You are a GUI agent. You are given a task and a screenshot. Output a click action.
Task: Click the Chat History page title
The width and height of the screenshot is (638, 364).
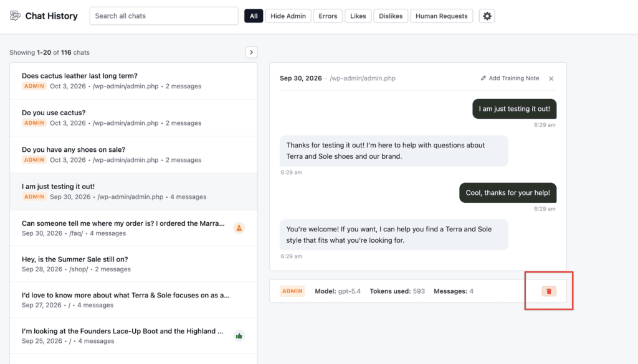(x=51, y=16)
